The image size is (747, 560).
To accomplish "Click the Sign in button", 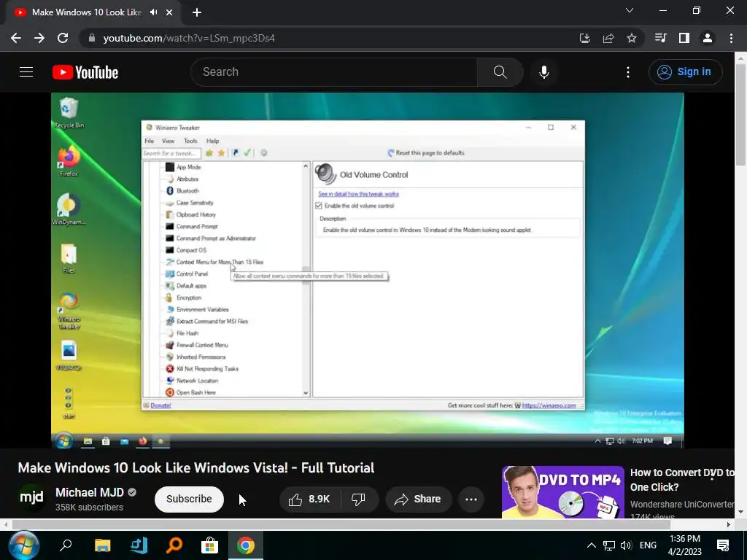I will tap(685, 72).
